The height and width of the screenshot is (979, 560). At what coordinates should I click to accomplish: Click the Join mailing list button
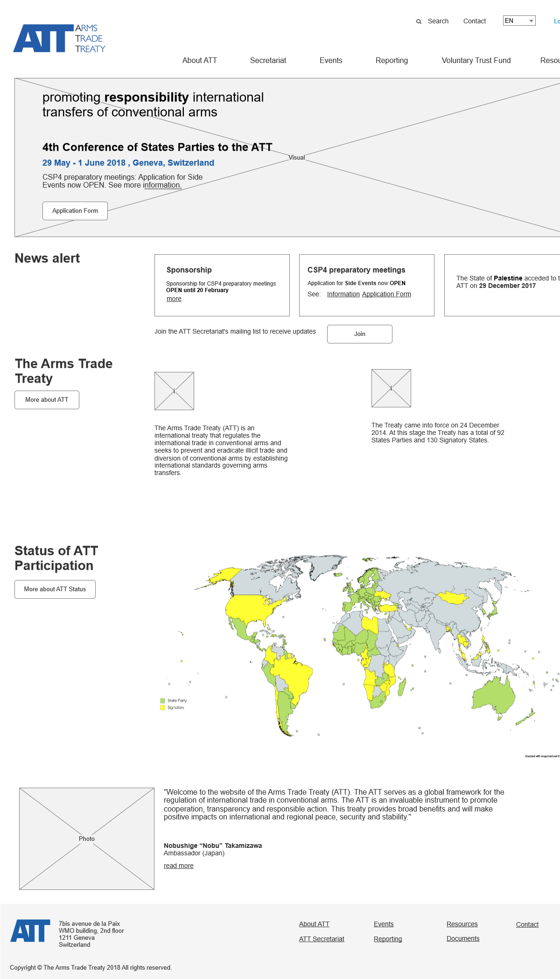point(360,334)
